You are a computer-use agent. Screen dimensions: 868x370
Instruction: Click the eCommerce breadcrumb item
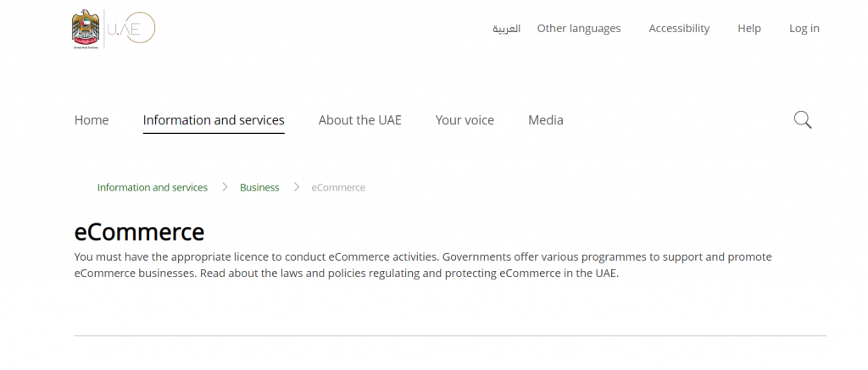pos(338,187)
